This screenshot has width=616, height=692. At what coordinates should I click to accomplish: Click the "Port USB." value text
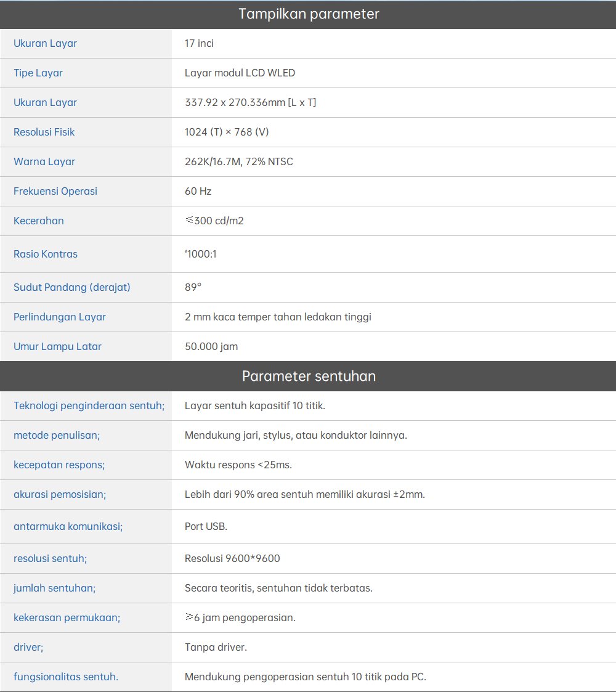click(x=206, y=526)
